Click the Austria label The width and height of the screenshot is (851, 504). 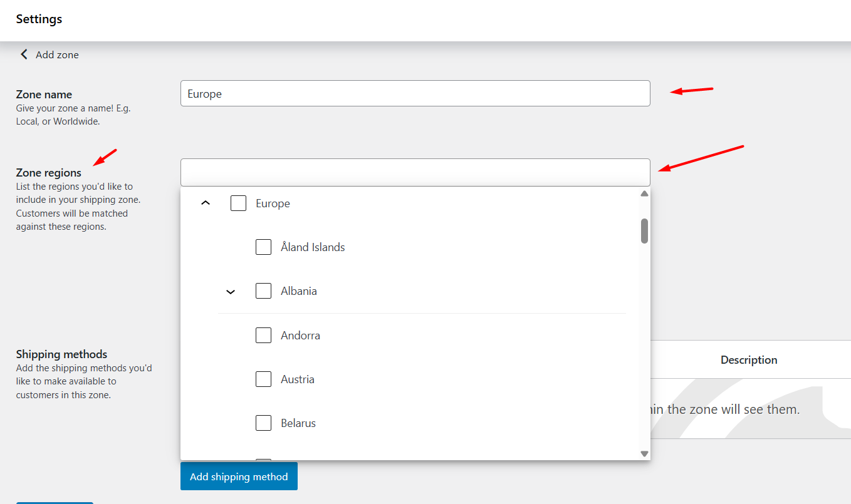click(298, 379)
